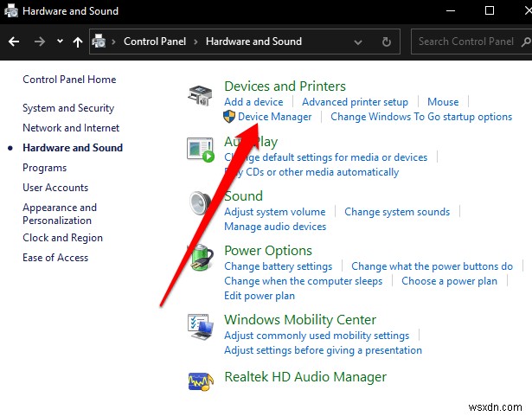This screenshot has height=416, width=532.
Task: Click Manage audio devices
Action: coord(275,227)
